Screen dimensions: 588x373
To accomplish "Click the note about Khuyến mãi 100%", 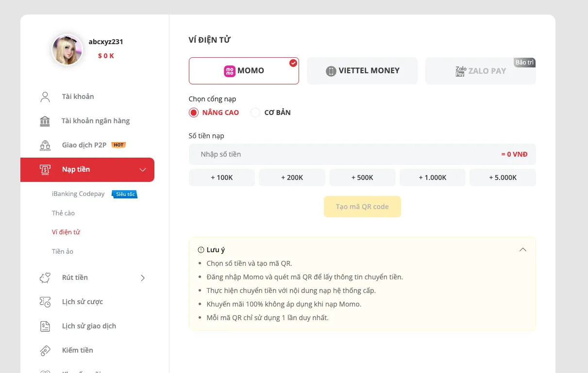I will click(284, 304).
